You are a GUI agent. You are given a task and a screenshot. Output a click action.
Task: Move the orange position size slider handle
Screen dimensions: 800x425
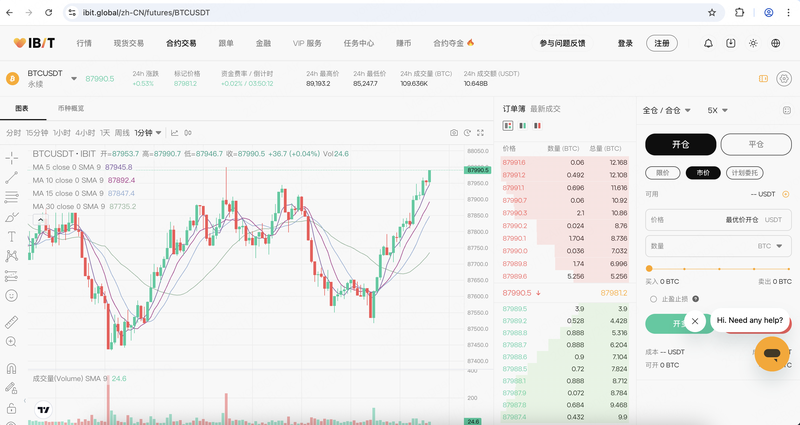point(649,268)
